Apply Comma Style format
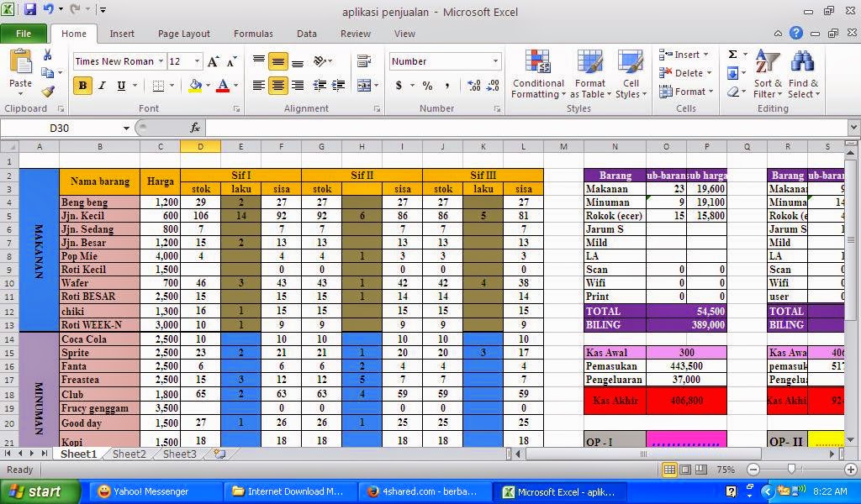This screenshot has height=504, width=861. click(447, 86)
